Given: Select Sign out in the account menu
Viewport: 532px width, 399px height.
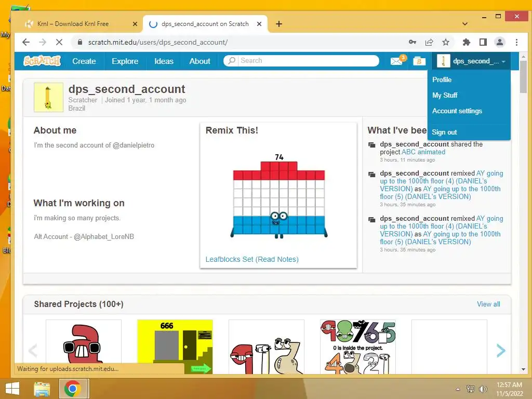Looking at the screenshot, I should (x=444, y=132).
